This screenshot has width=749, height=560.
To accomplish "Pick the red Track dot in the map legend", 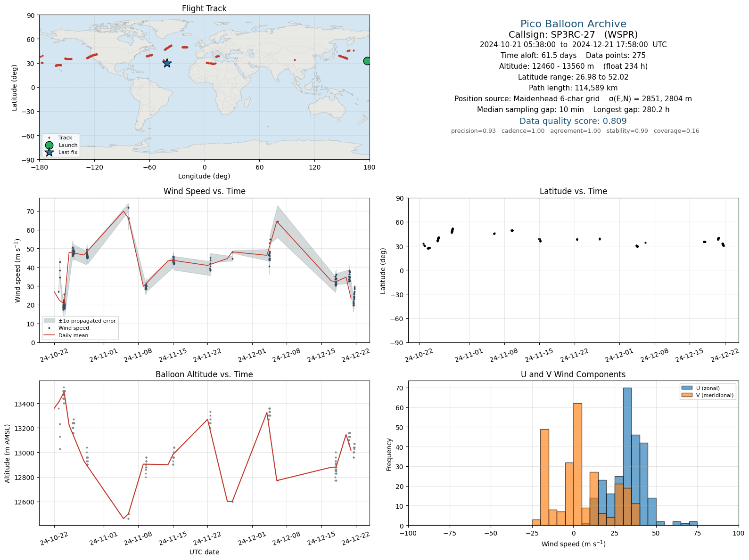I will (x=49, y=138).
